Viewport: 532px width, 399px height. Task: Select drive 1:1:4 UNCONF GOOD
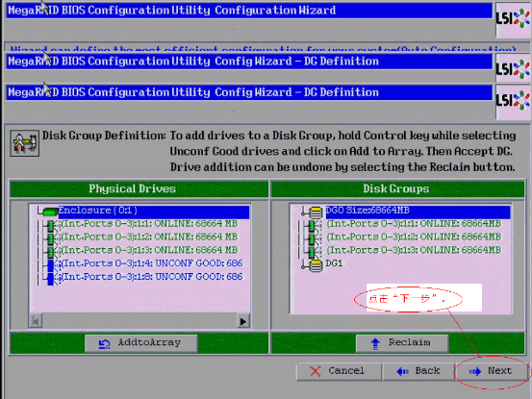152,263
